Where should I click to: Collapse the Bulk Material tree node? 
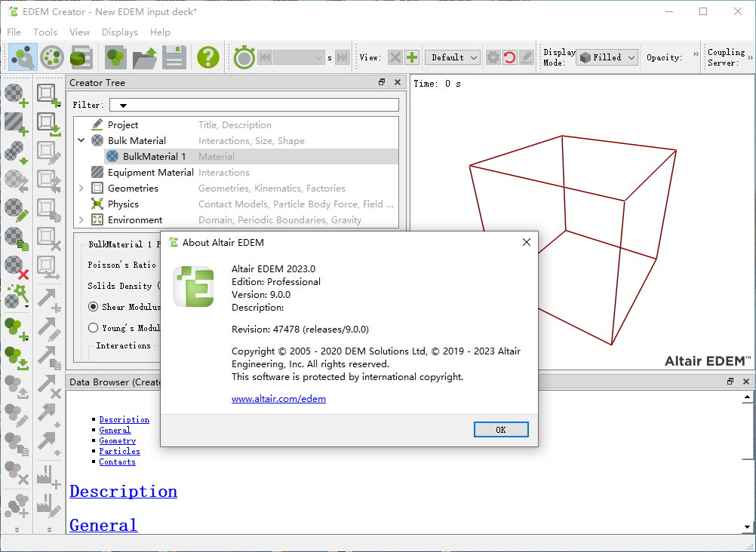click(x=81, y=140)
